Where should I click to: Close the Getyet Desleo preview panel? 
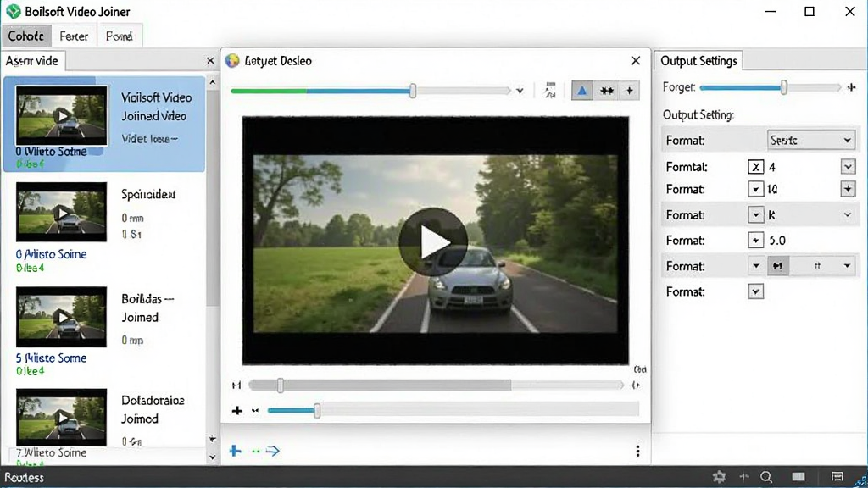click(x=636, y=61)
